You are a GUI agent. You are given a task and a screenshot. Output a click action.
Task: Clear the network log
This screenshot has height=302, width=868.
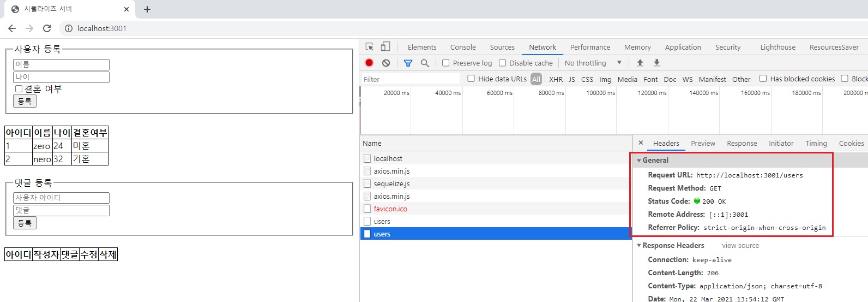click(386, 63)
